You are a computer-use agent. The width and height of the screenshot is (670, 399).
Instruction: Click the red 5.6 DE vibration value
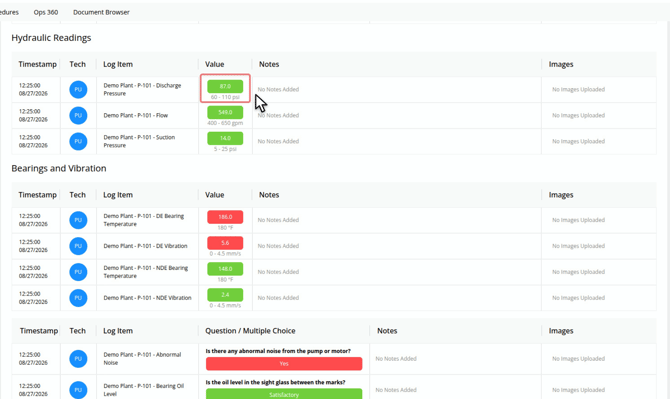(x=225, y=243)
